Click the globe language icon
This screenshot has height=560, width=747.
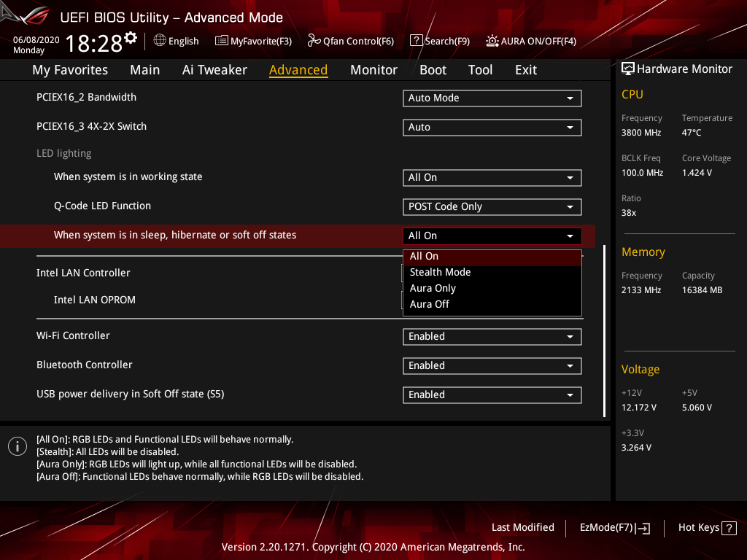(x=160, y=41)
